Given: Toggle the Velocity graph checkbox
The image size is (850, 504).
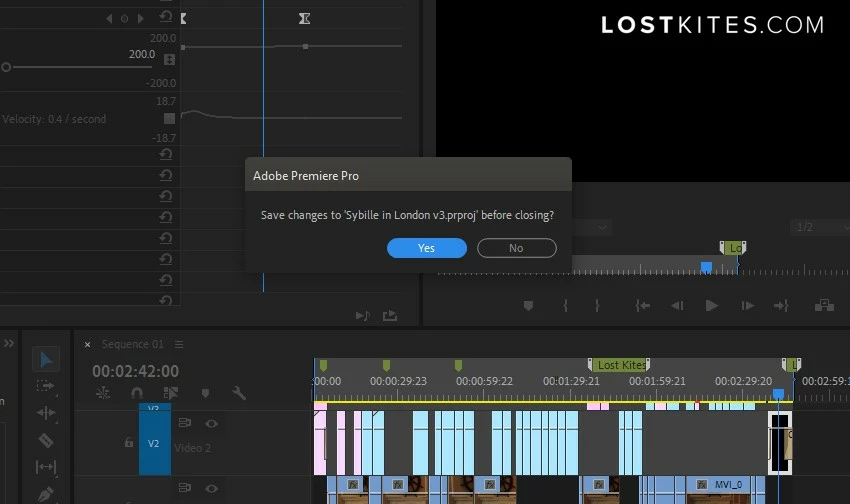Looking at the screenshot, I should pyautogui.click(x=169, y=118).
